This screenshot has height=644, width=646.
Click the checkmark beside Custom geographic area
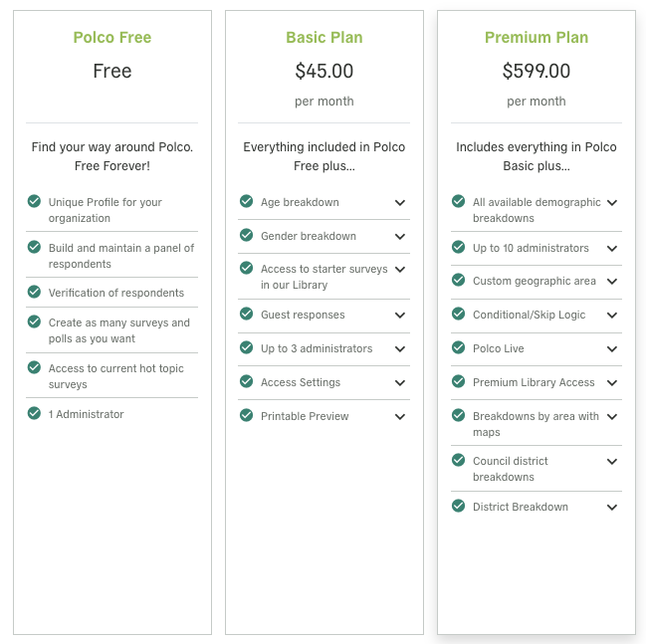458,280
